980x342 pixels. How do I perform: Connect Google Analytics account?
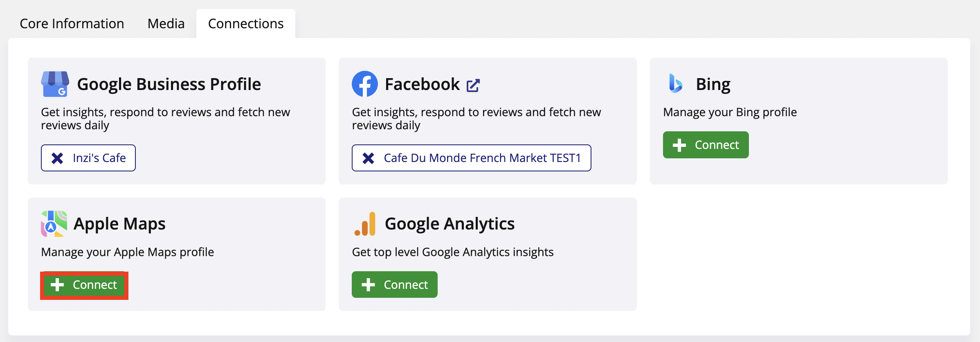point(395,285)
